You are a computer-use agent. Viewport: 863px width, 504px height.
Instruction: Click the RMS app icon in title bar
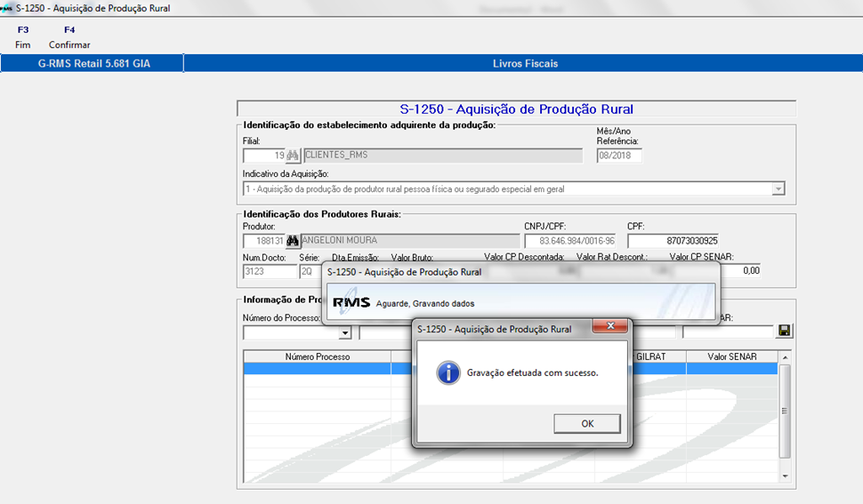tap(6, 8)
